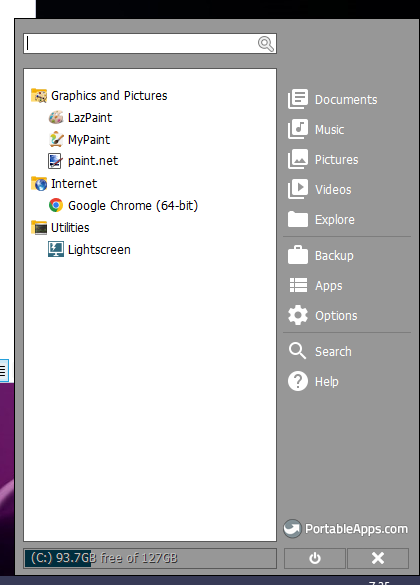420x585 pixels.
Task: Open the Pictures folder icon
Action: pos(298,159)
